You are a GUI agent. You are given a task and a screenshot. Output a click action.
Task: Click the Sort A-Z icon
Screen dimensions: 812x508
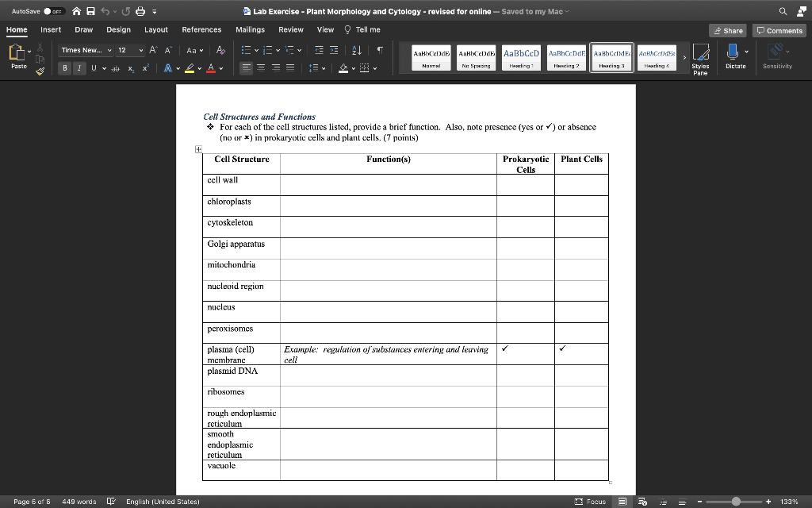[357, 51]
